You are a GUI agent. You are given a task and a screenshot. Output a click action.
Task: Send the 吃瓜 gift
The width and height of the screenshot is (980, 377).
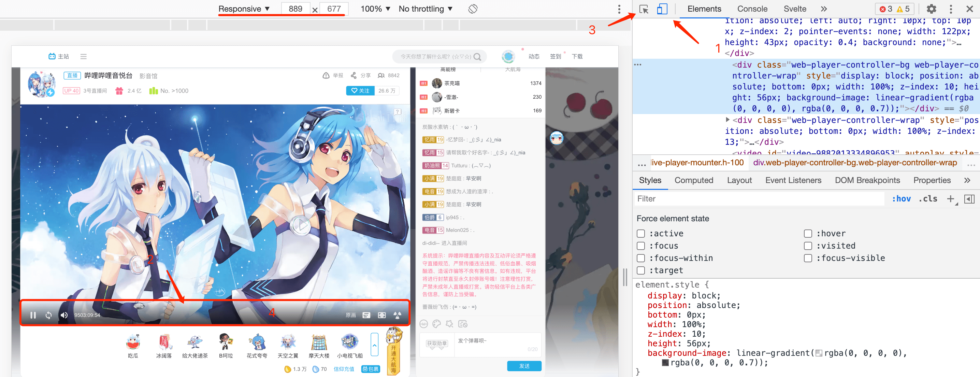133,346
